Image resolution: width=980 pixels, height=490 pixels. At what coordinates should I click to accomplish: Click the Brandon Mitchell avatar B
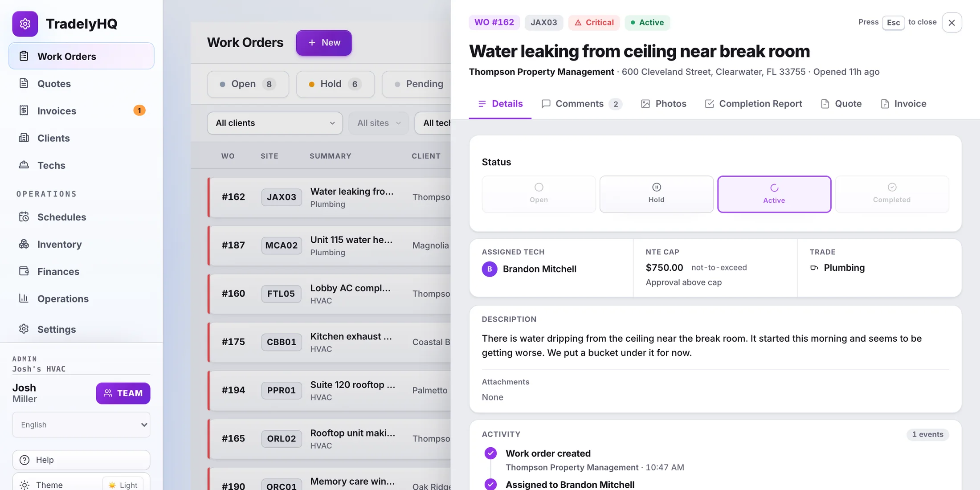(490, 269)
